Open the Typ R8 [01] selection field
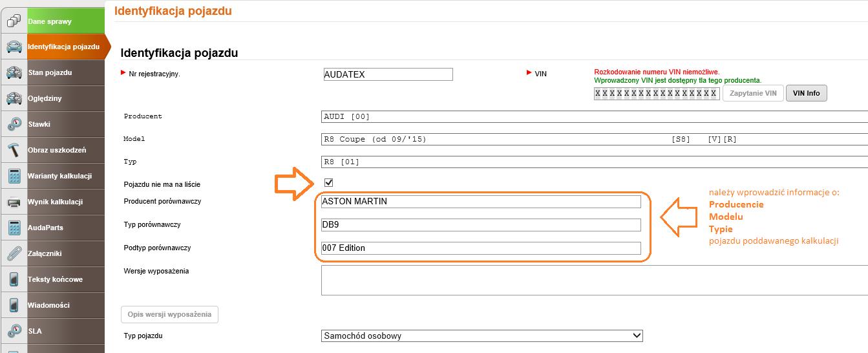Image resolution: width=868 pixels, height=353 pixels. (595, 162)
